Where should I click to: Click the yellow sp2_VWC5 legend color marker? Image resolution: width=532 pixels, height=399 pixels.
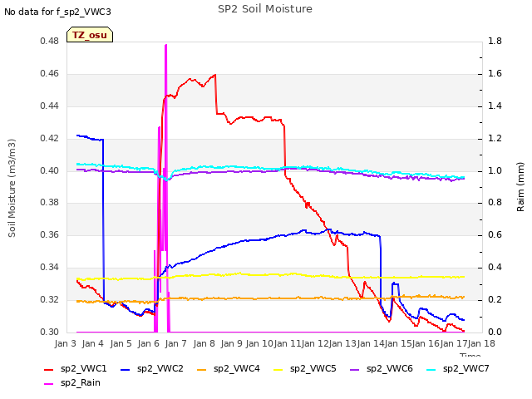coord(278,369)
